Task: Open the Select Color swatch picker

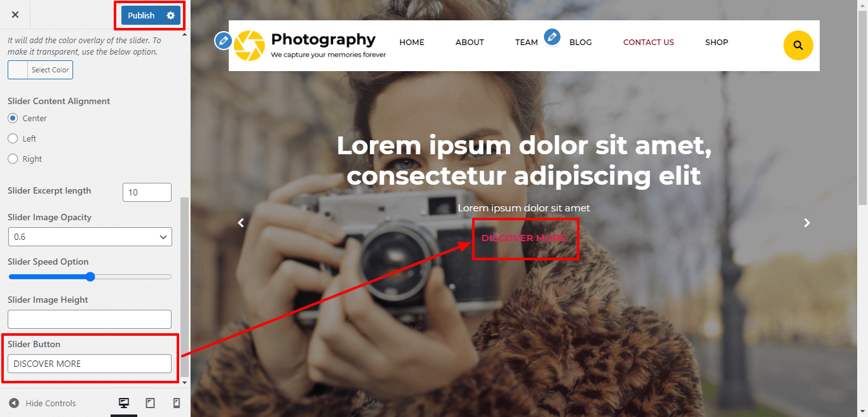Action: click(40, 70)
